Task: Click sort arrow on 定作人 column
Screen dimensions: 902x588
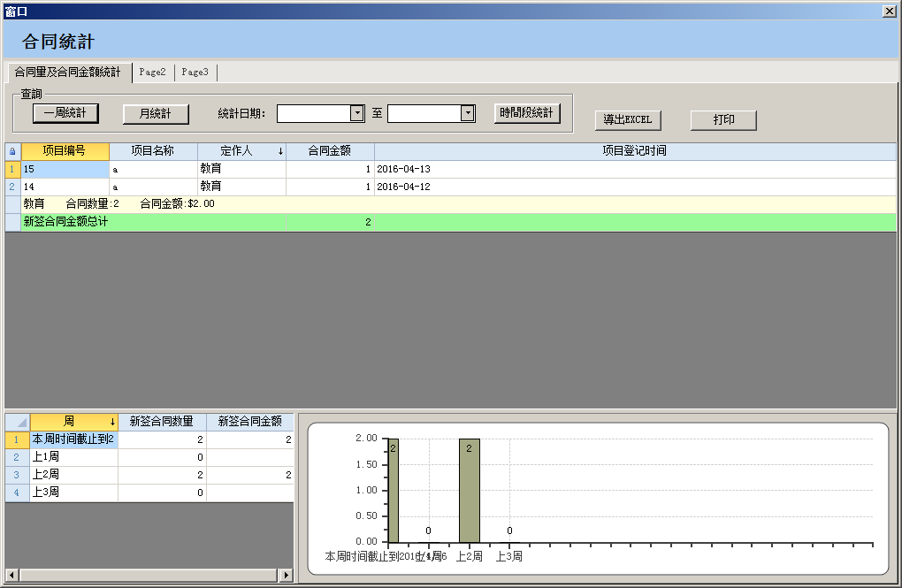Action: click(x=280, y=152)
